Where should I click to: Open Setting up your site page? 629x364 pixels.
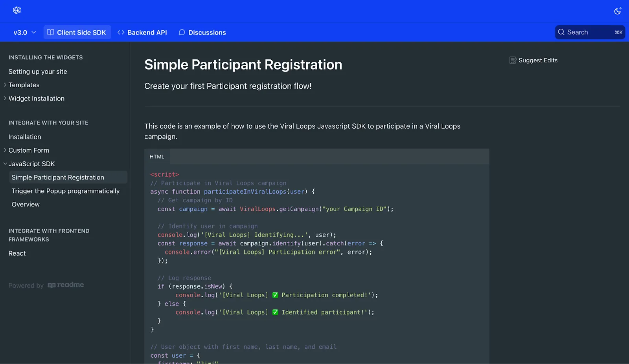(x=38, y=71)
